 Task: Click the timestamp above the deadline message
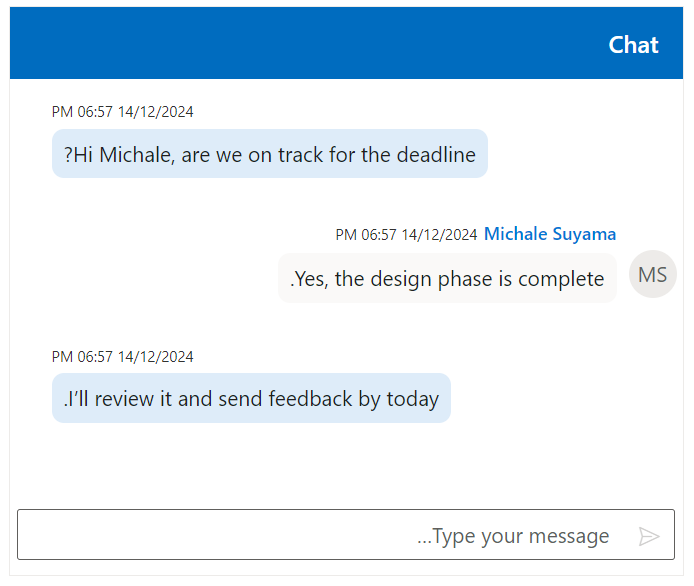(123, 112)
